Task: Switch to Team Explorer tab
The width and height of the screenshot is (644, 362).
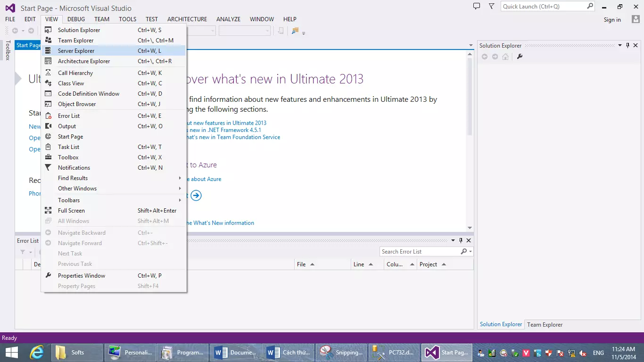Action: pos(545,325)
